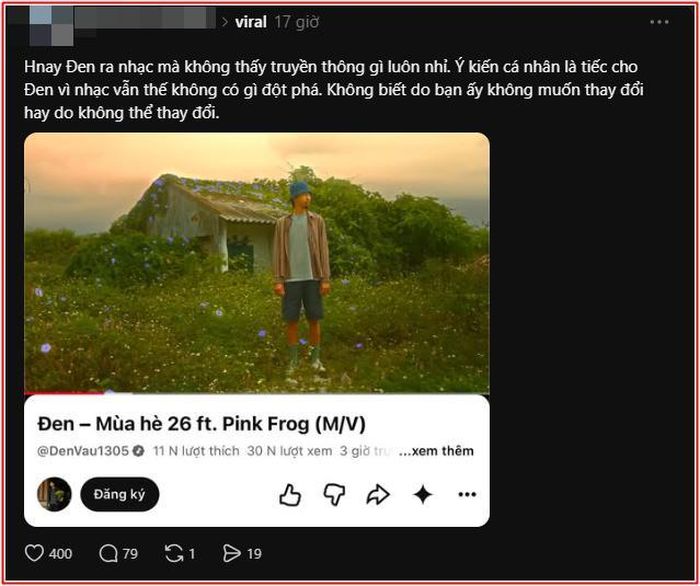Screen dimensions: 700x586
Task: Open the post options three-dot menu
Action: coord(659,22)
